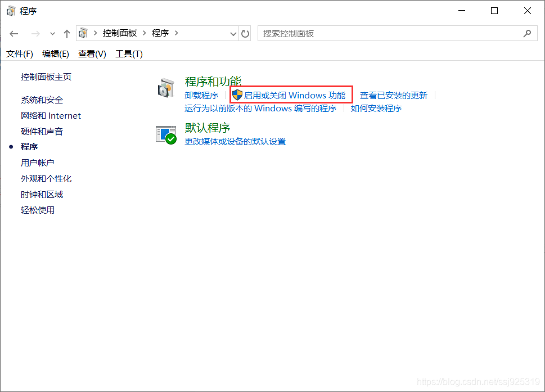Open 外观和个性化 category
Screen dimensions: 545x392
pyautogui.click(x=46, y=179)
